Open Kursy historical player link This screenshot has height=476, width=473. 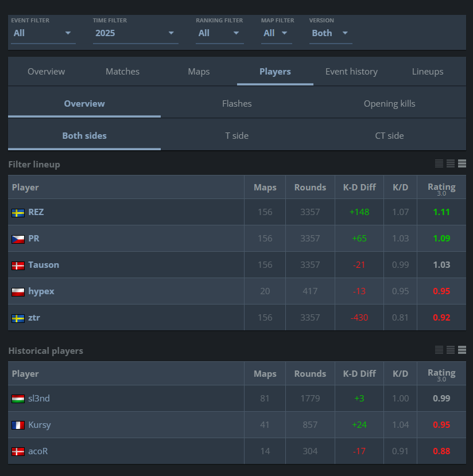coord(40,425)
